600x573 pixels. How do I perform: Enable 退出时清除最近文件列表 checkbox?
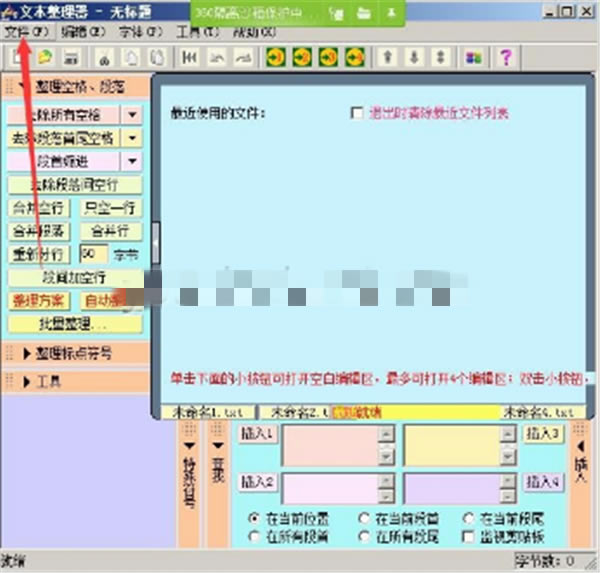(357, 113)
